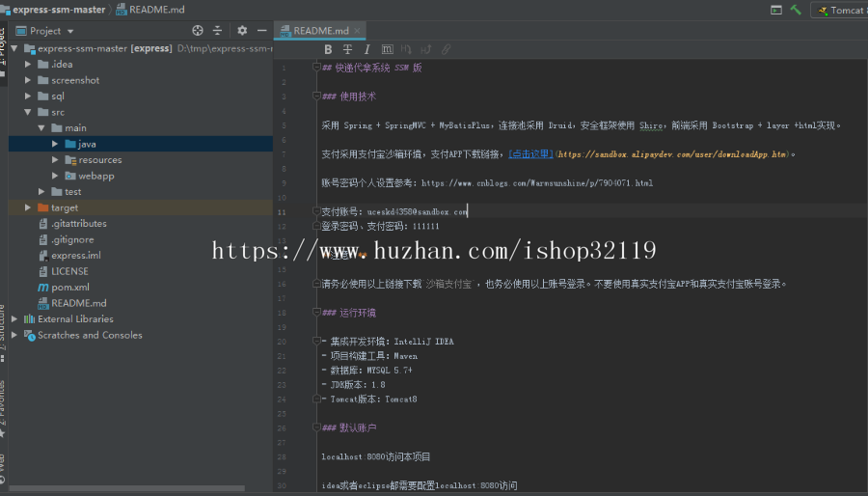Increase header level in markdown toolbar
Screen dimensions: 868x496
426,50
